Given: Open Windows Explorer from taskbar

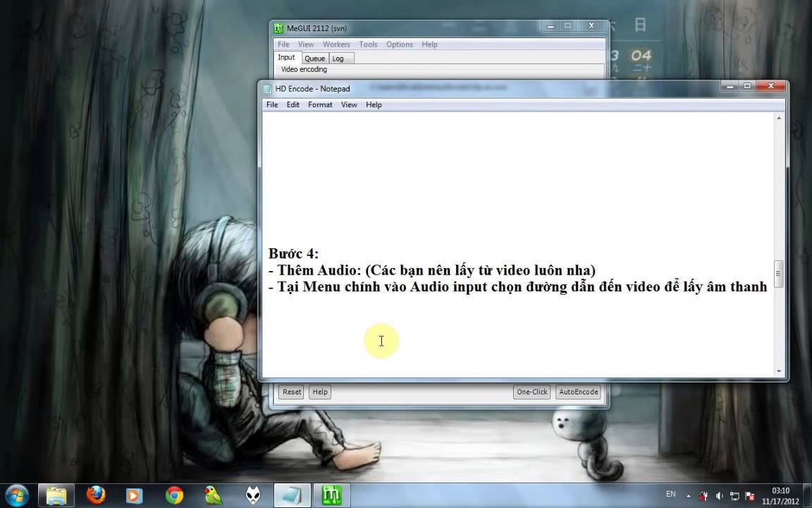Looking at the screenshot, I should [x=56, y=495].
